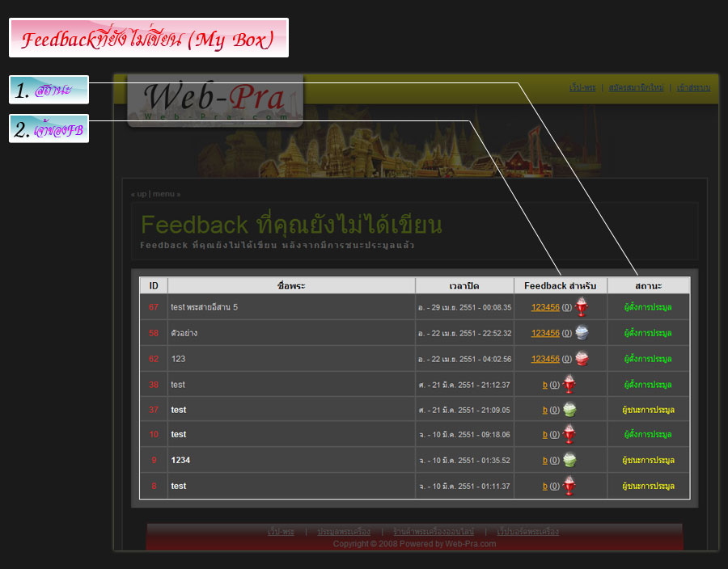Open เว็บ-พระ link in top navigation
728x569 pixels.
[582, 87]
